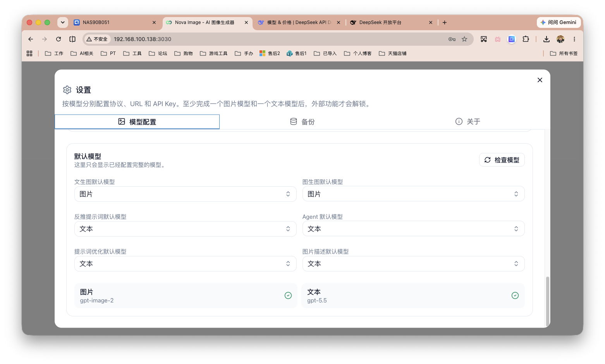Open the AI相关 bookmarks folder
Screen dimensions: 605x364
pyautogui.click(x=82, y=53)
